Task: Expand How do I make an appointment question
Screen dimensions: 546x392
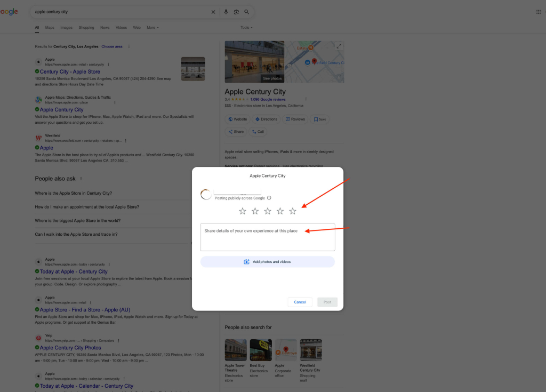Action: (x=113, y=207)
